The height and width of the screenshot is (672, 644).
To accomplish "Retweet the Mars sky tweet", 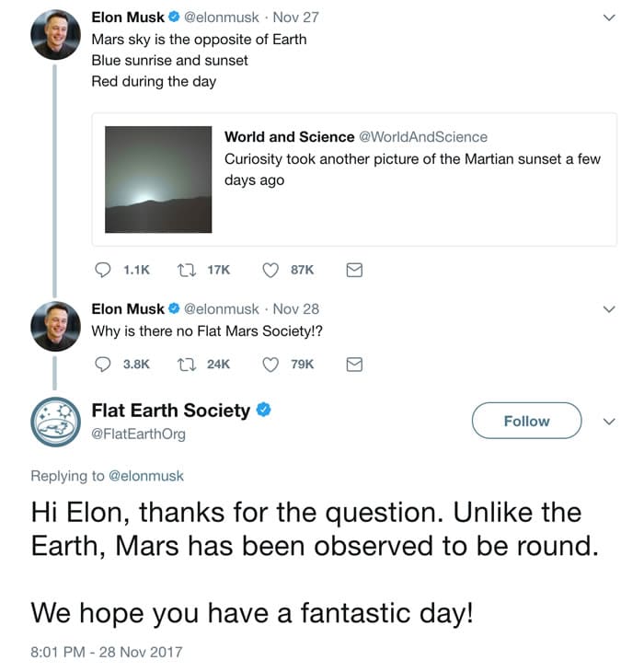I will click(x=185, y=270).
